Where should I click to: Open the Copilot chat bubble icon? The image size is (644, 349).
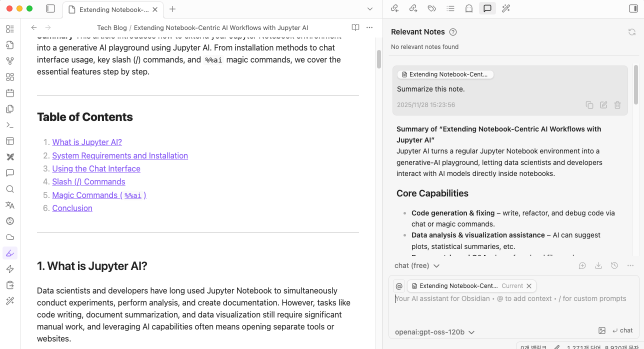487,8
